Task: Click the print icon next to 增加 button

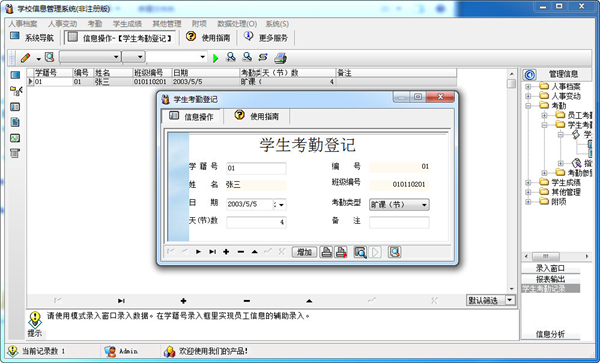Action: (x=326, y=252)
